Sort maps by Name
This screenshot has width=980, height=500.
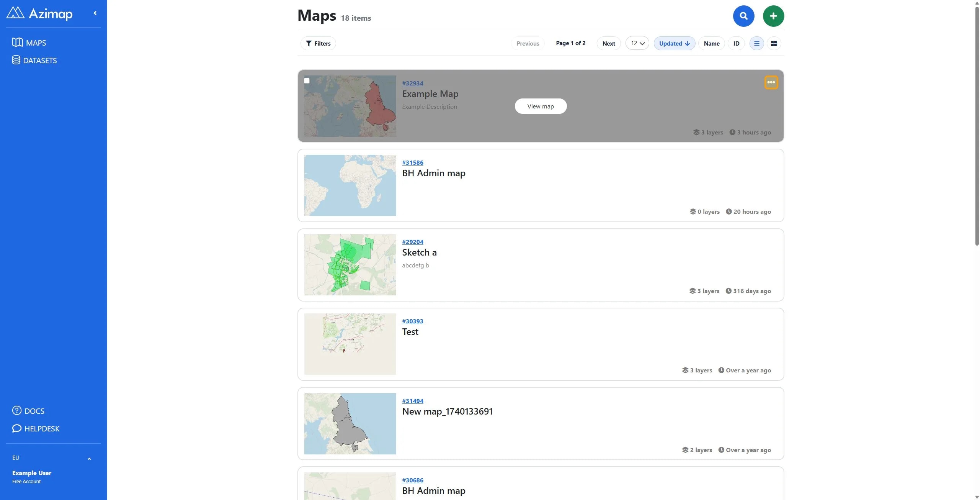(712, 43)
